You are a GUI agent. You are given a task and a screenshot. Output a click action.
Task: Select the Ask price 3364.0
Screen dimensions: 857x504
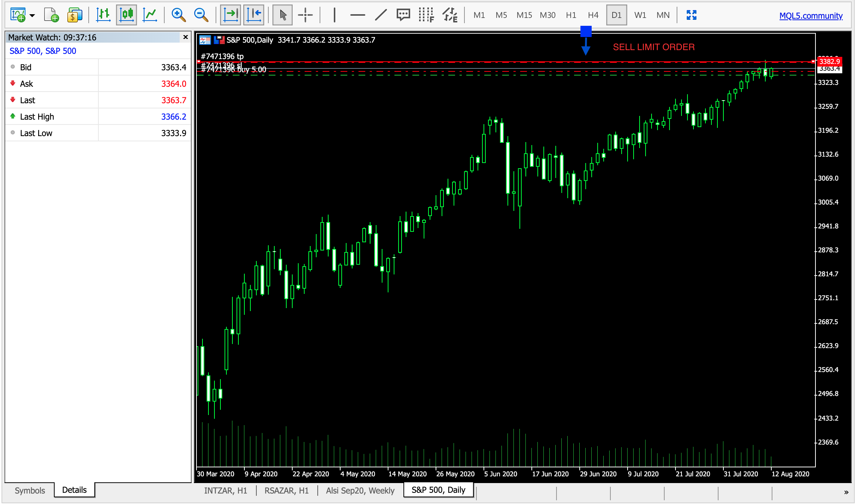(174, 84)
